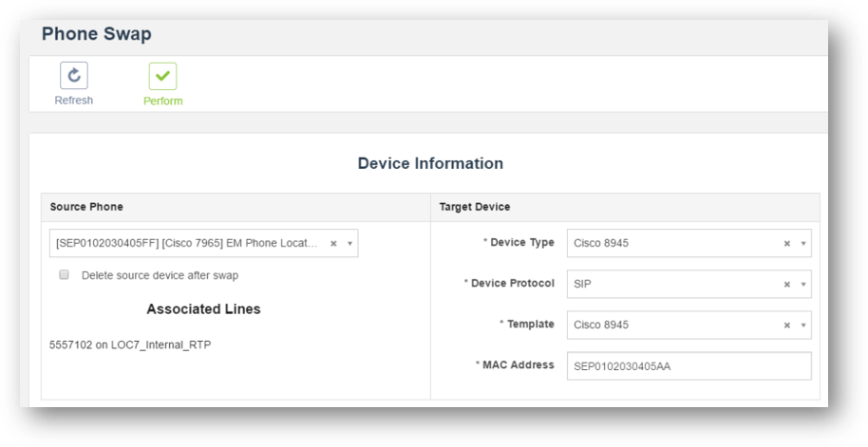Viewport: 868px width, 447px height.
Task: Click the Cisco 8945 Template value
Action: (601, 325)
